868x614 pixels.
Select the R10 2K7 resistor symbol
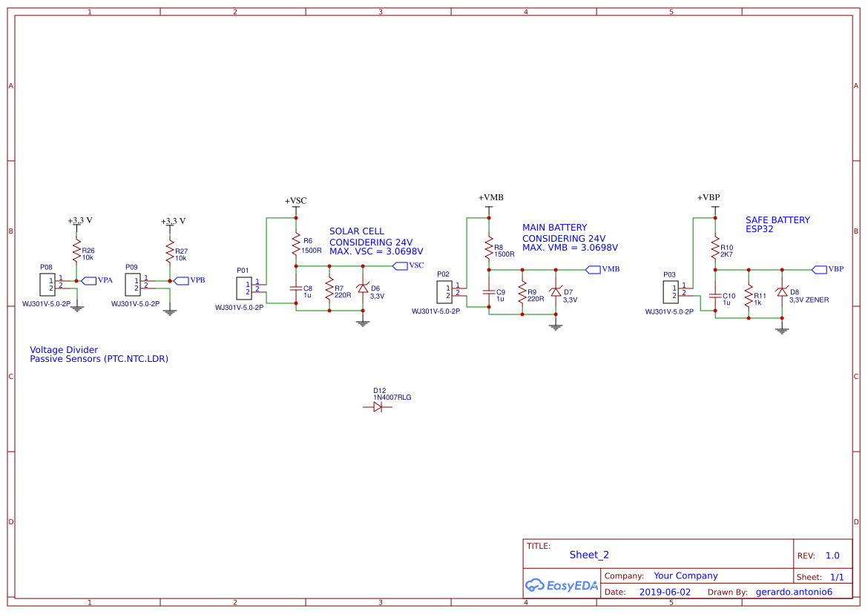pyautogui.click(x=714, y=248)
